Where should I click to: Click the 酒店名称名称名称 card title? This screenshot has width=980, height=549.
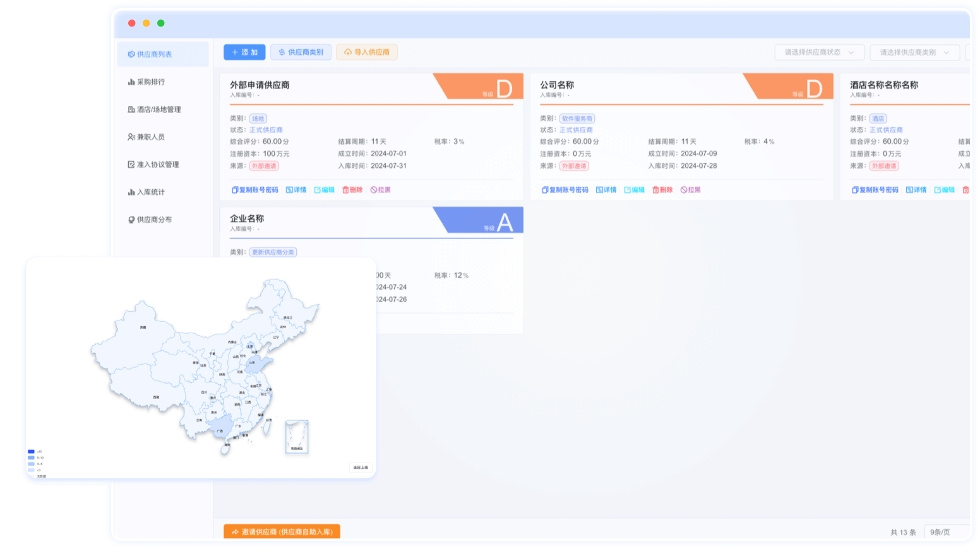click(884, 85)
